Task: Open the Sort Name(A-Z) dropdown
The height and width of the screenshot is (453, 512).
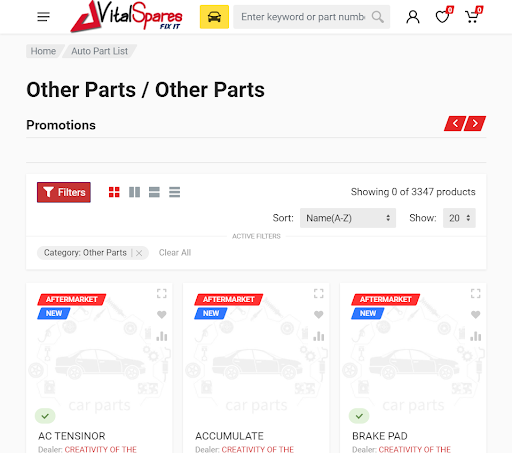Action: tap(348, 218)
